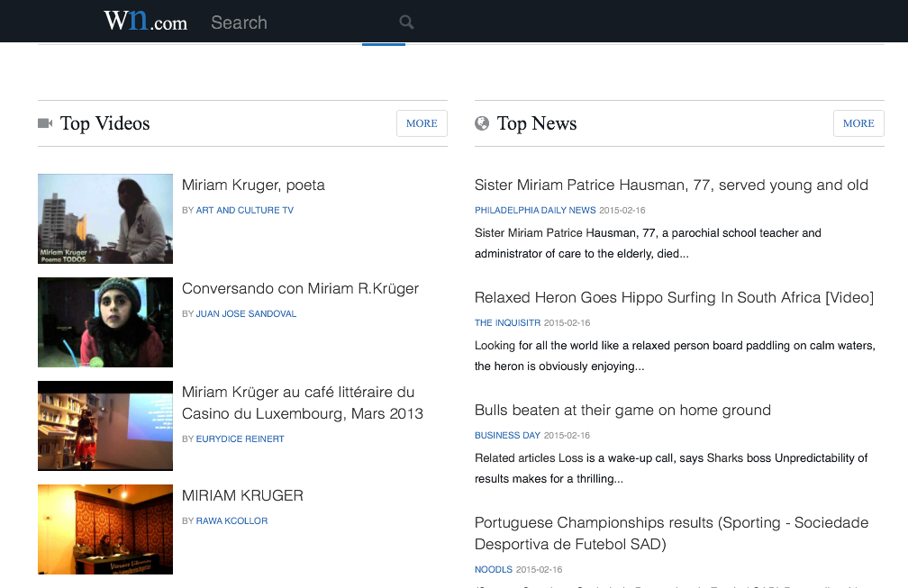Open the Relaxed Heron Hippo Surfing headline
Screen dimensions: 908x588
[674, 298]
